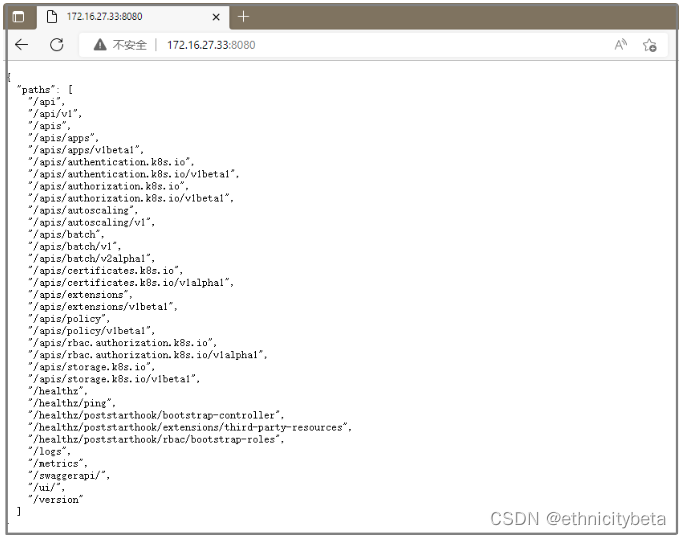The image size is (681, 538).
Task: Click the "/apis/autoscaling" entry
Action: click(83, 211)
